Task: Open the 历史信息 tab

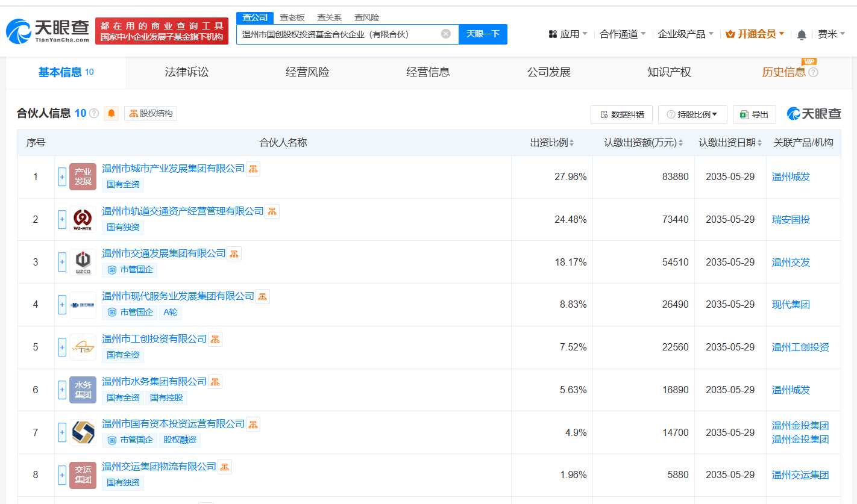Action: 783,72
